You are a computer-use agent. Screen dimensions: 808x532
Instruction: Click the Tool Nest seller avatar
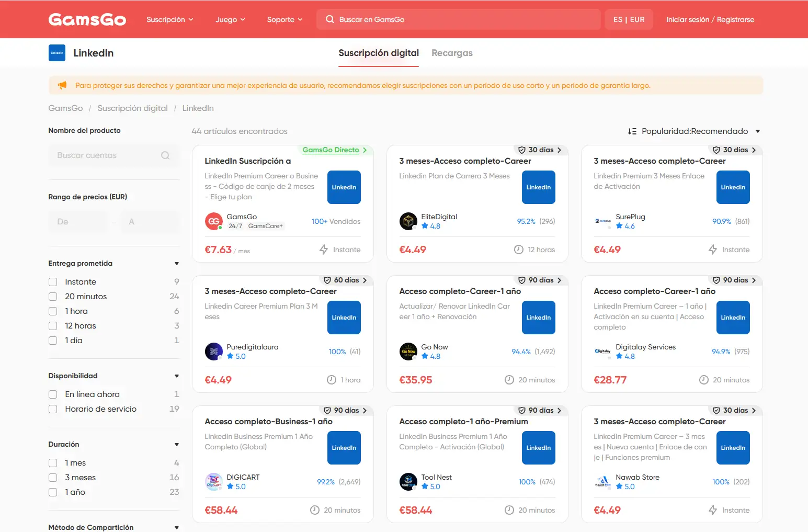[408, 482]
